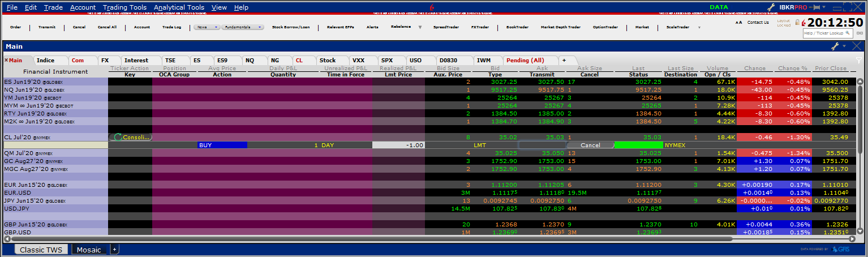Click the Order toolbar button
Screen dimensions: 868x257
point(16,27)
